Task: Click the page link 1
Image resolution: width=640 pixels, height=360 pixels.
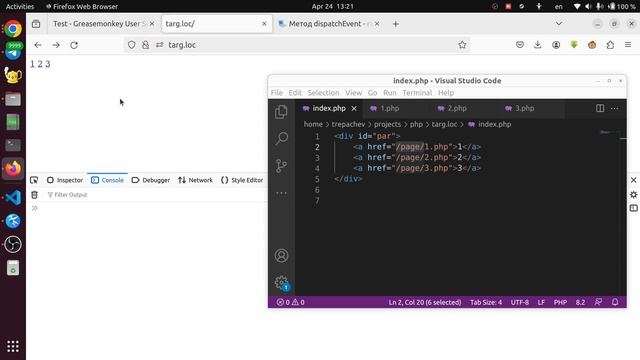Action: tap(32, 64)
